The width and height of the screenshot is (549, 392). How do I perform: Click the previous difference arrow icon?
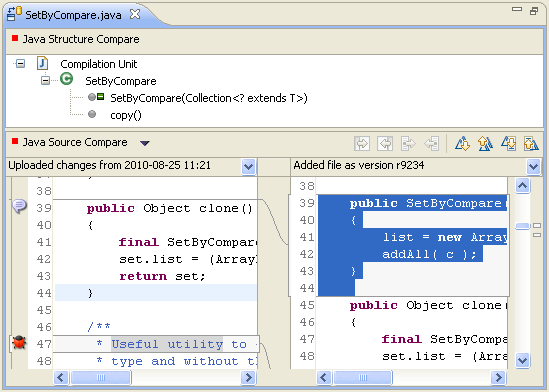[485, 144]
